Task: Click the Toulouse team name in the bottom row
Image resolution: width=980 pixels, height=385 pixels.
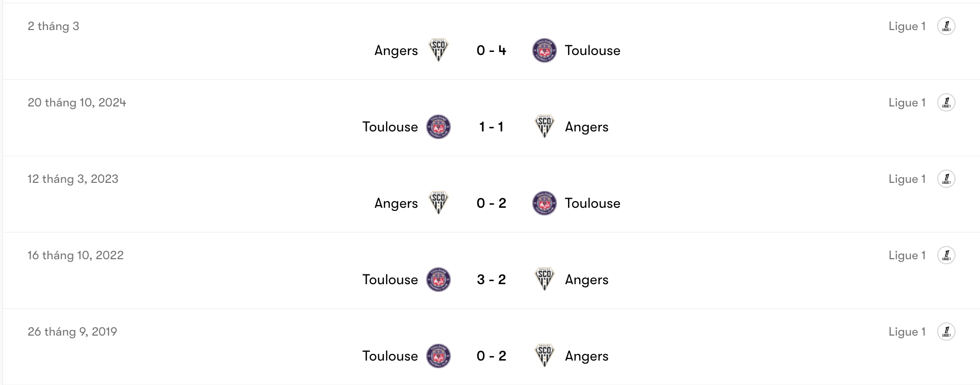Action: pos(390,356)
